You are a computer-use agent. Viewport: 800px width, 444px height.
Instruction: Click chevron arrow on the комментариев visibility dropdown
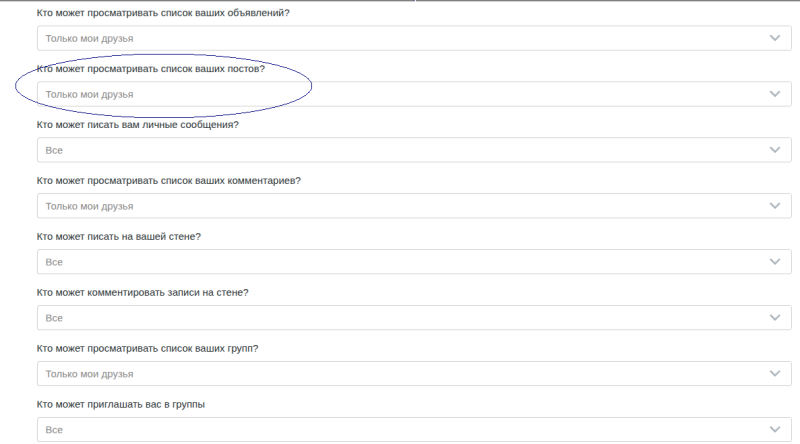click(x=774, y=206)
